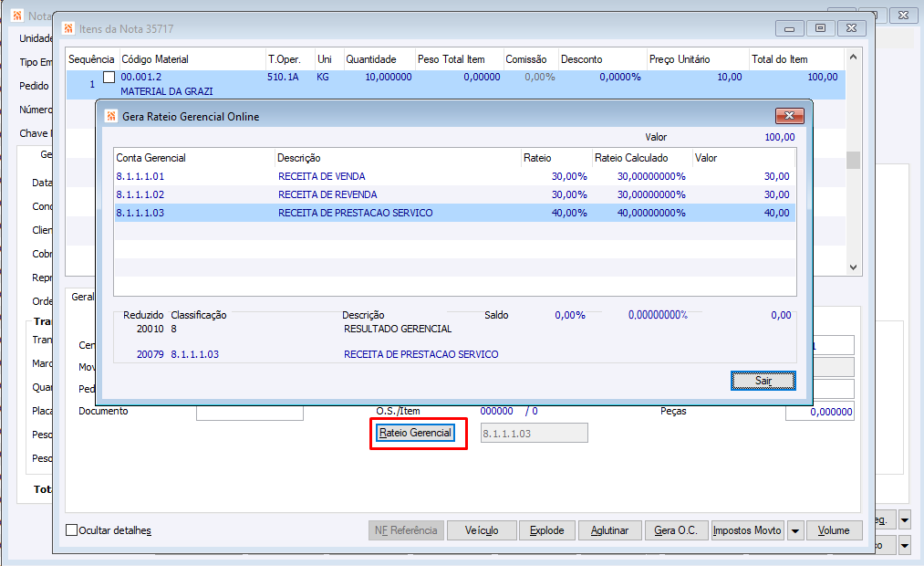Image resolution: width=924 pixels, height=566 pixels.
Task: Maximize the Itens da Nota window
Action: pyautogui.click(x=820, y=27)
